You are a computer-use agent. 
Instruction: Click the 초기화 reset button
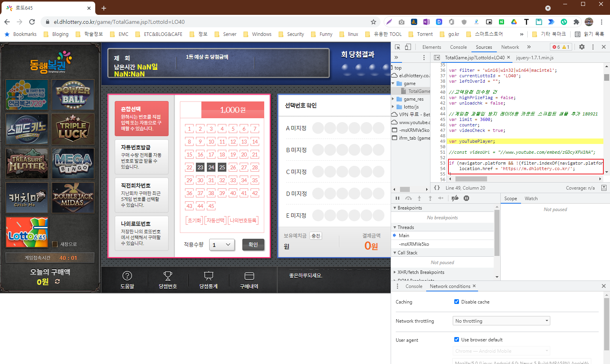(194, 220)
